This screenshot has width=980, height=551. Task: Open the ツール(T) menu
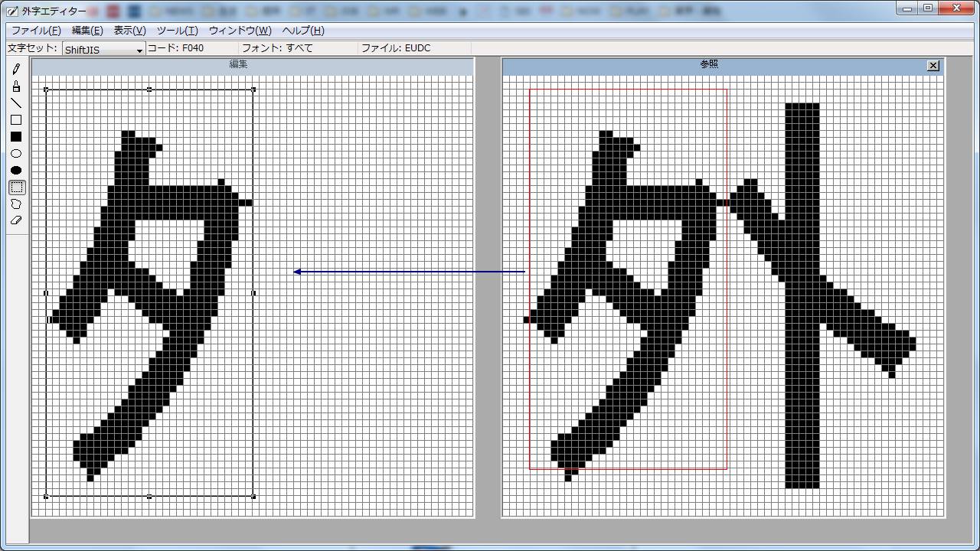[x=177, y=31]
